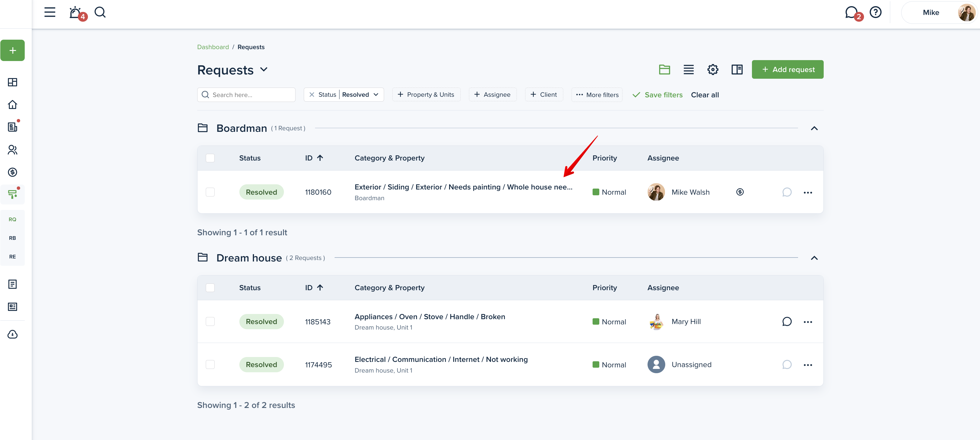Open the RB sidebar item
The image size is (980, 440).
pyautogui.click(x=13, y=238)
